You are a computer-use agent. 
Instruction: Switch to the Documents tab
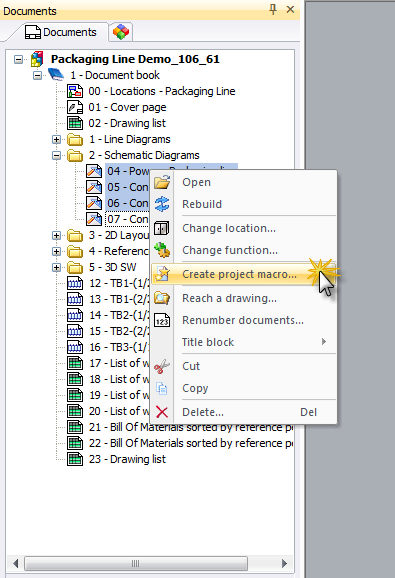click(x=60, y=32)
